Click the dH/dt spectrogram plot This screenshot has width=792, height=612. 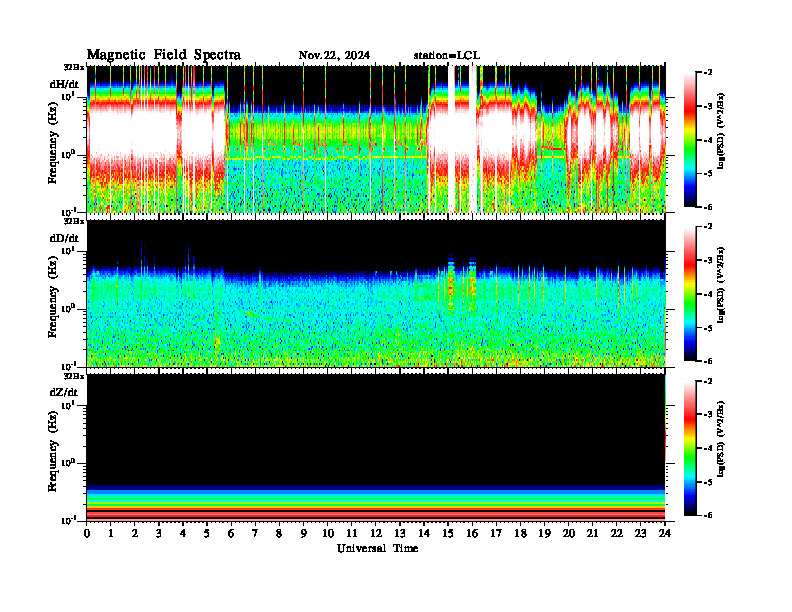376,139
